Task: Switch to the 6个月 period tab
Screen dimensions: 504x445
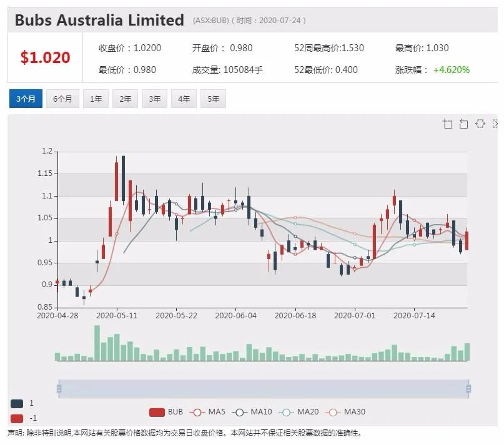Action: [62, 99]
